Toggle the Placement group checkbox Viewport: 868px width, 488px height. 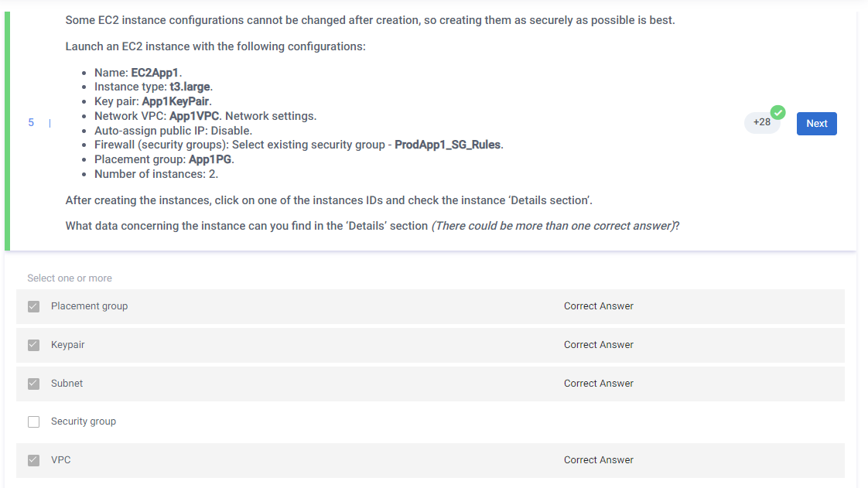click(33, 306)
